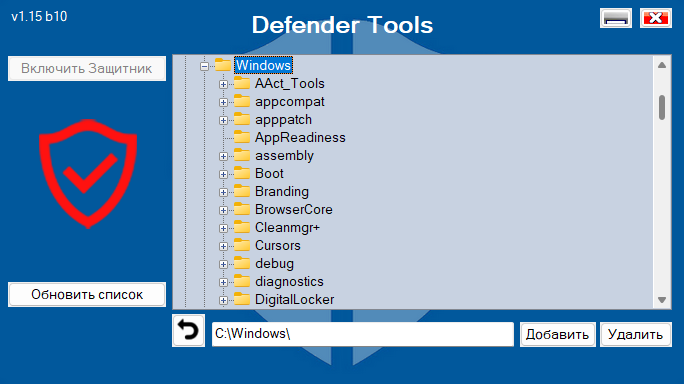Select the Boot folder label
This screenshot has height=384, width=684.
coord(269,173)
